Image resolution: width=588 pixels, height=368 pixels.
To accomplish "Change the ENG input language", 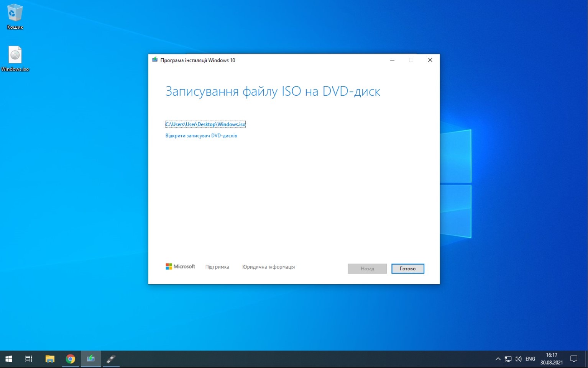I will [530, 359].
